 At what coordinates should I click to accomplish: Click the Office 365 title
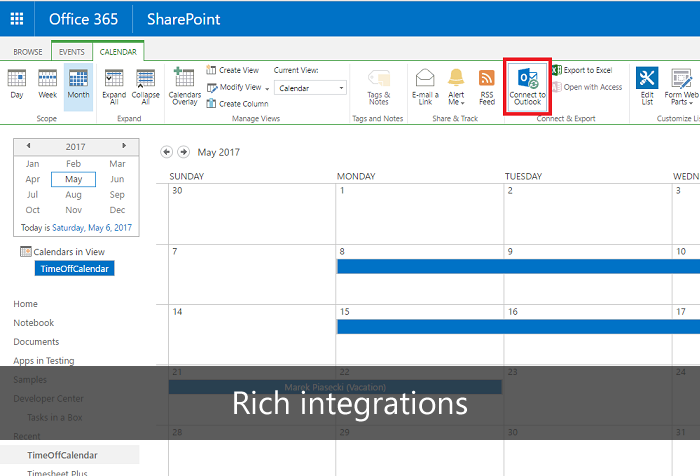[x=83, y=19]
